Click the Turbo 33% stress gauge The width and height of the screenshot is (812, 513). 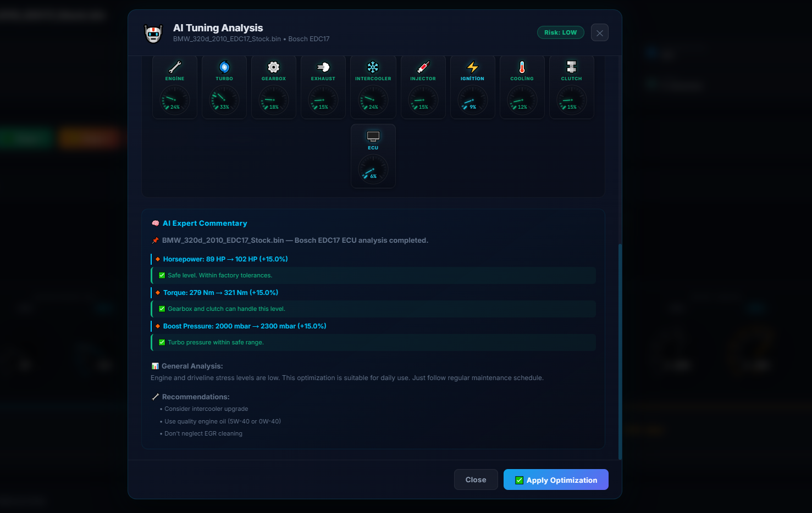224,101
